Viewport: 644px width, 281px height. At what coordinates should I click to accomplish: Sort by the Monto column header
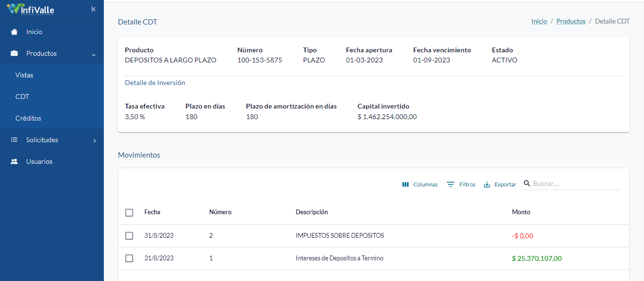521,212
